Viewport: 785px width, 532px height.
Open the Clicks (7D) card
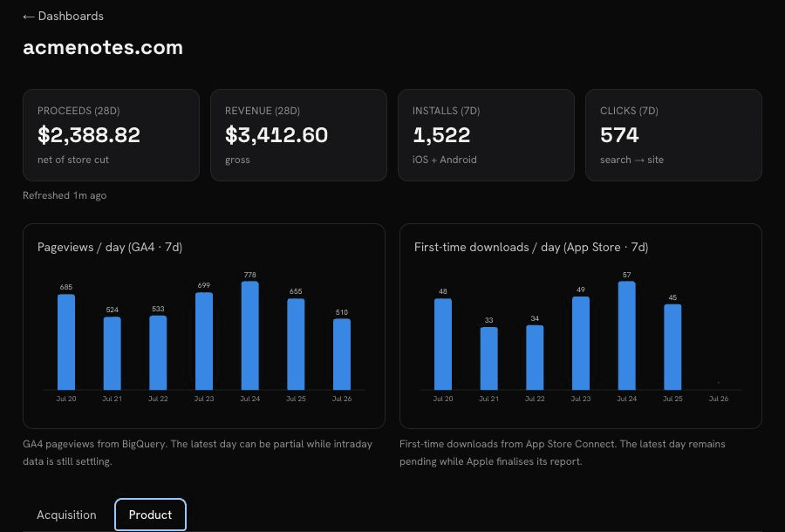point(673,135)
